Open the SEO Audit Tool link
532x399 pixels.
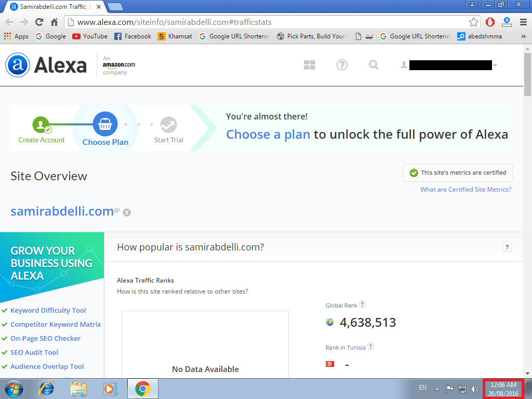34,353
